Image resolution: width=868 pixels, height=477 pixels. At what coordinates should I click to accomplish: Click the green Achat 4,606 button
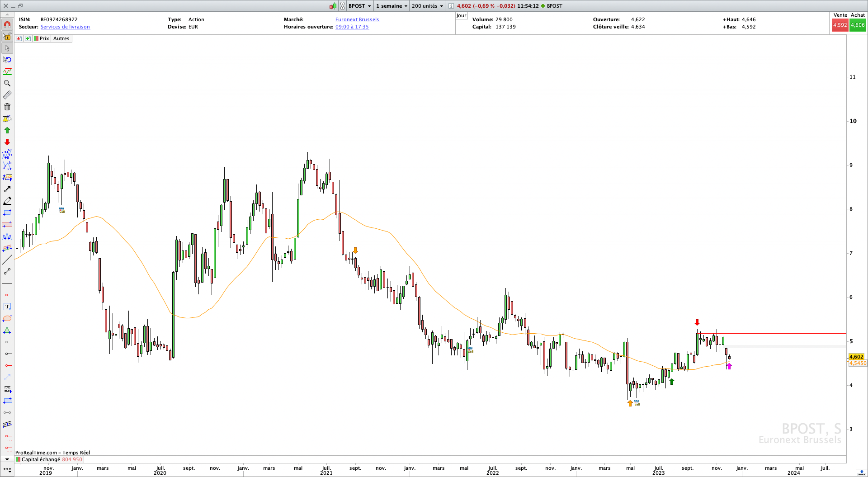858,25
